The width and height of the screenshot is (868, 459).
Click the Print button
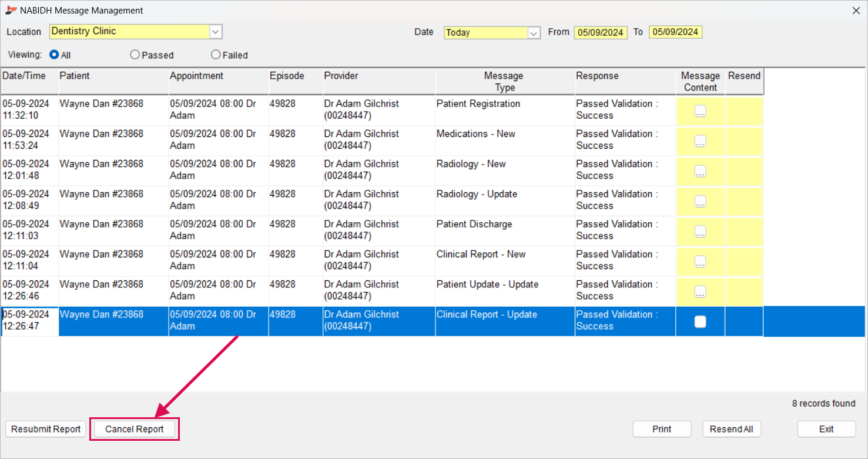[662, 429]
